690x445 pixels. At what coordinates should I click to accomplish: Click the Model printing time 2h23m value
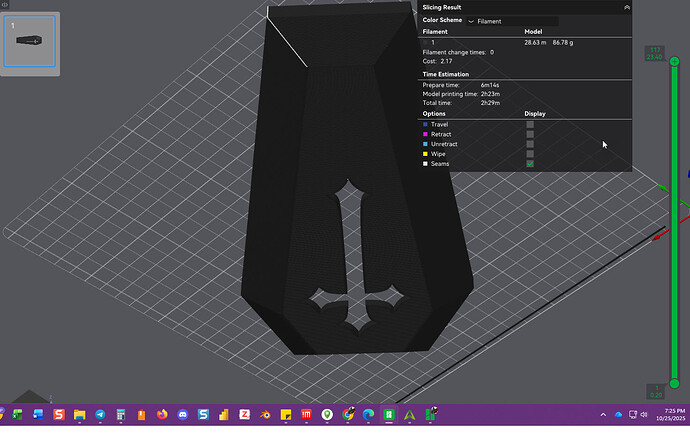[490, 94]
